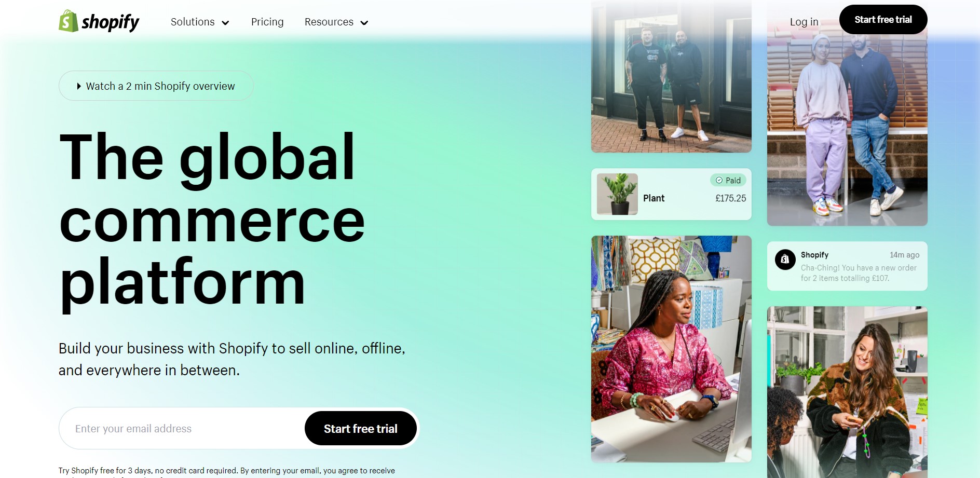Open photo of smiling woman in patterned jacket
The height and width of the screenshot is (478, 980).
click(x=847, y=392)
